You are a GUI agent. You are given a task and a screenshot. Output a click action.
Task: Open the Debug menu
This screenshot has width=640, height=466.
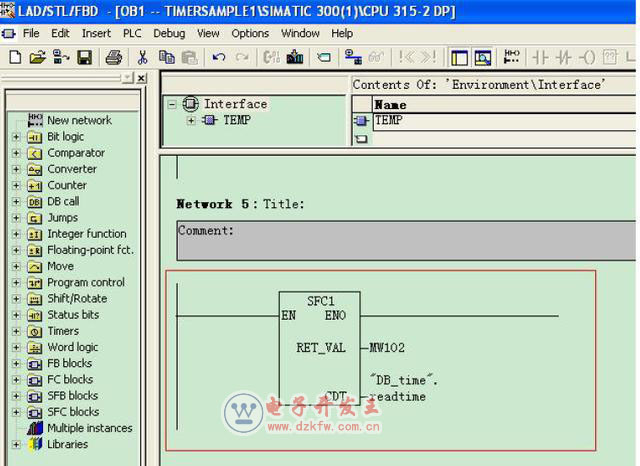[x=169, y=33]
